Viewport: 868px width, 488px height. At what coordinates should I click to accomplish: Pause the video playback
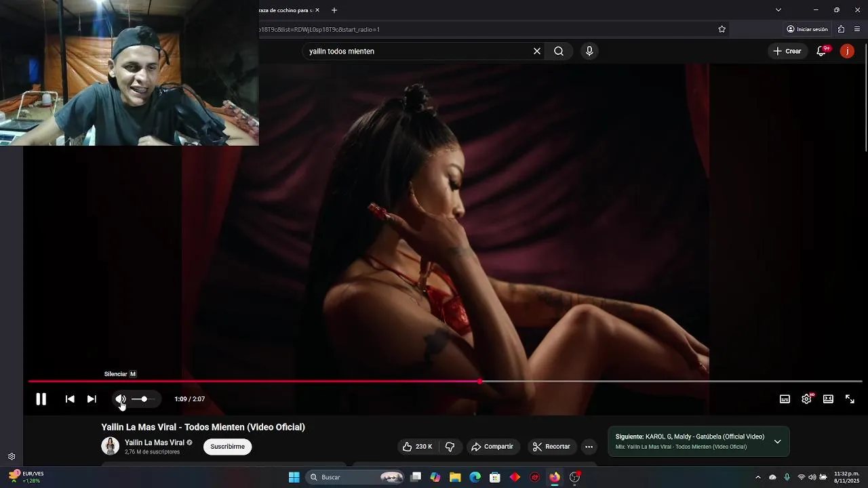click(41, 399)
